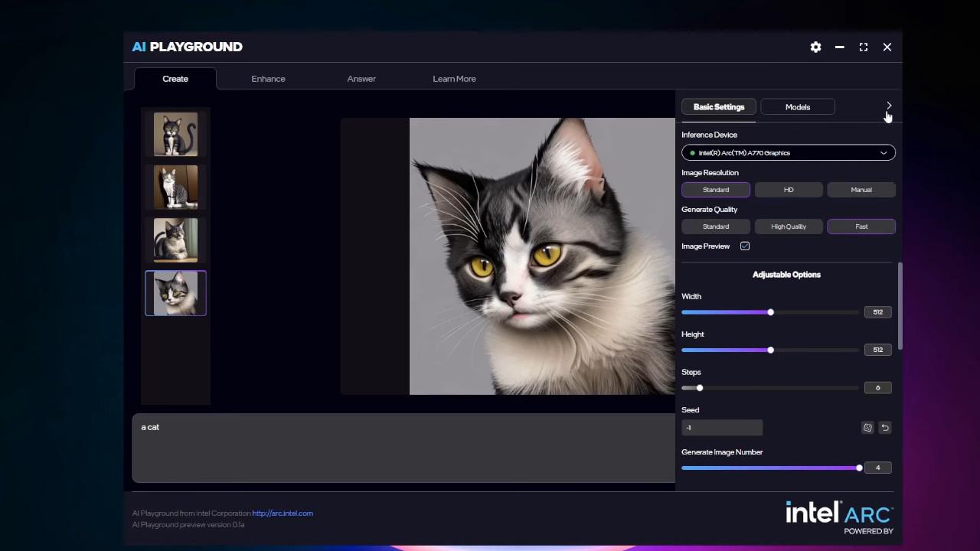
Task: Select the third cat thumbnail of lying cat
Action: tap(175, 240)
